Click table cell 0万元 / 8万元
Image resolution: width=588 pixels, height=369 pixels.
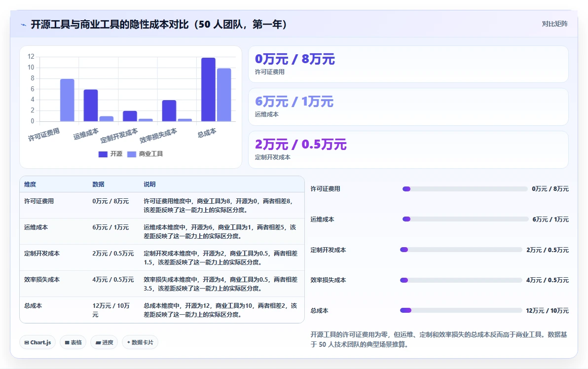110,201
